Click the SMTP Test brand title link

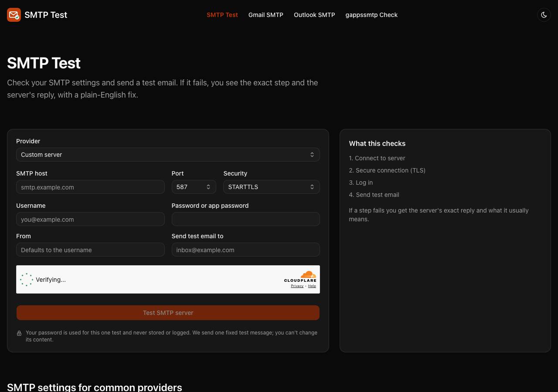[46, 15]
